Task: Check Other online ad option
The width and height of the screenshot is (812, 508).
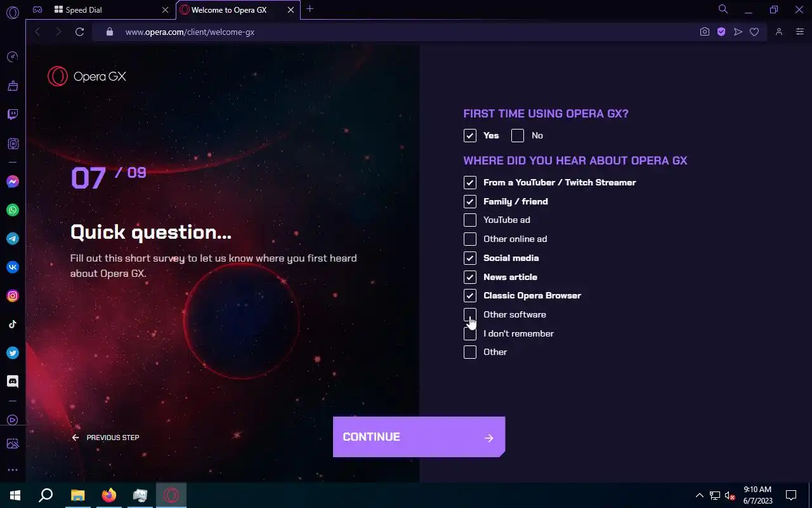Action: [x=469, y=239]
